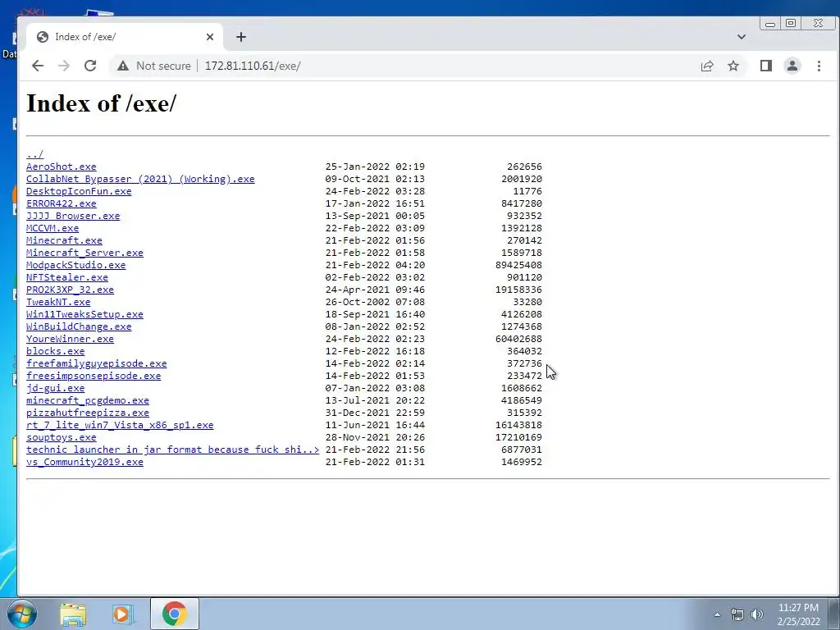The height and width of the screenshot is (630, 840).
Task: Click the taskbar clock and date
Action: pos(798,614)
